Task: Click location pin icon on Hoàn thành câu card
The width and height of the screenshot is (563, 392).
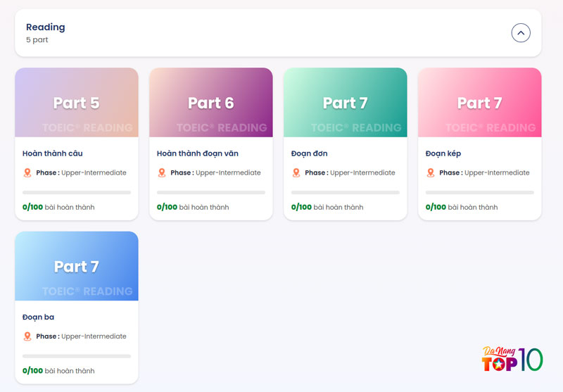Action: tap(27, 172)
